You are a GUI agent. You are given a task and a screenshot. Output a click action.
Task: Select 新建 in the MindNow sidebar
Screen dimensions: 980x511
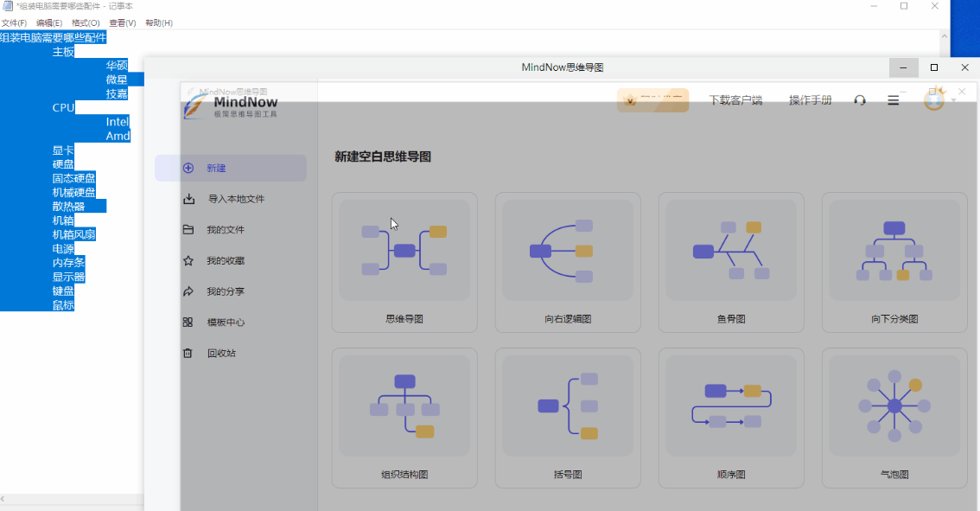tap(231, 169)
